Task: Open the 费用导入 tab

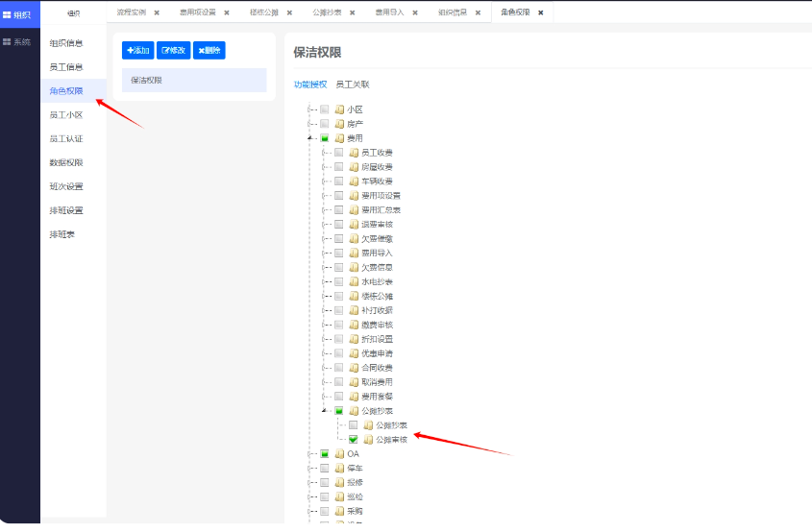Action: [389, 12]
